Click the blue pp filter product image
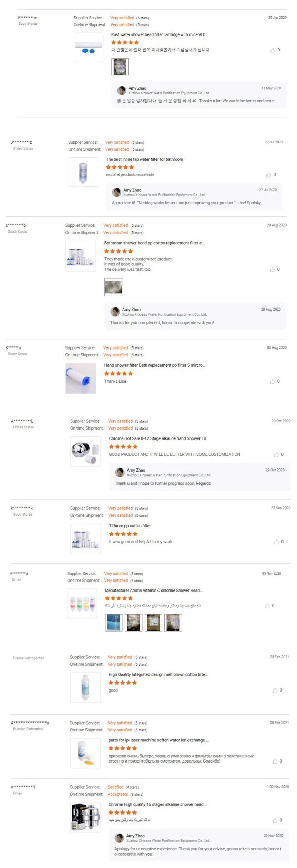This screenshot has width=297, height=868. [81, 379]
